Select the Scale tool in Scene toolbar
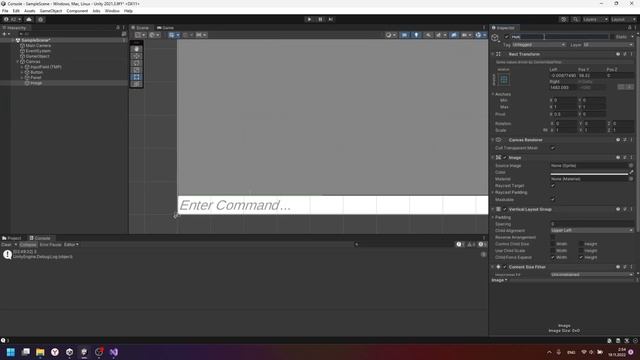 (x=136, y=70)
